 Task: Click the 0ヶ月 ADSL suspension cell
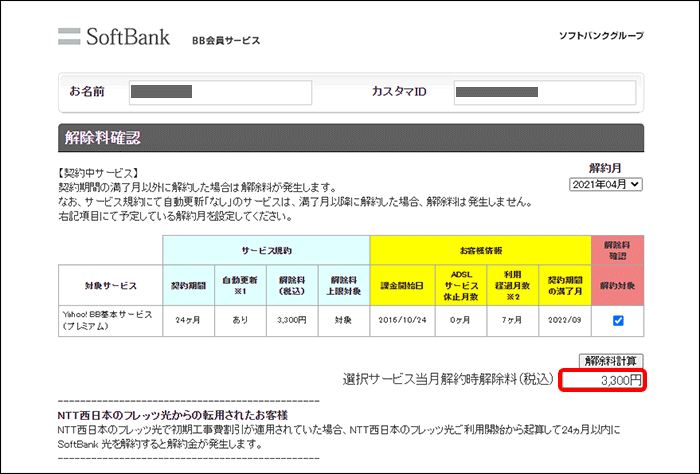(461, 320)
